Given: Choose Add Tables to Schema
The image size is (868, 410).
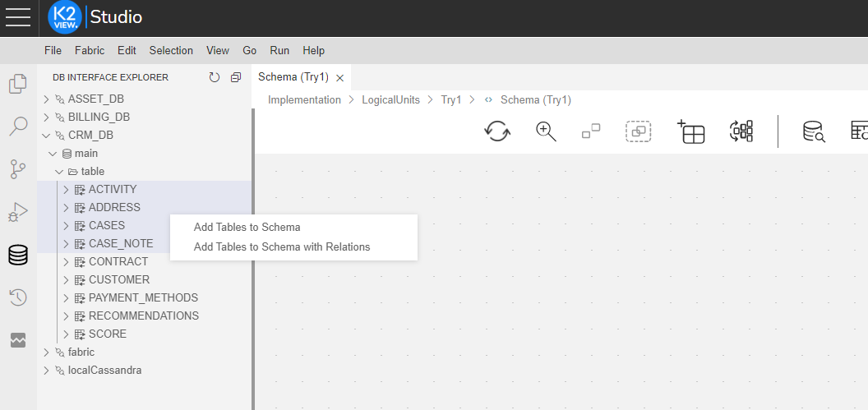Looking at the screenshot, I should [x=247, y=228].
